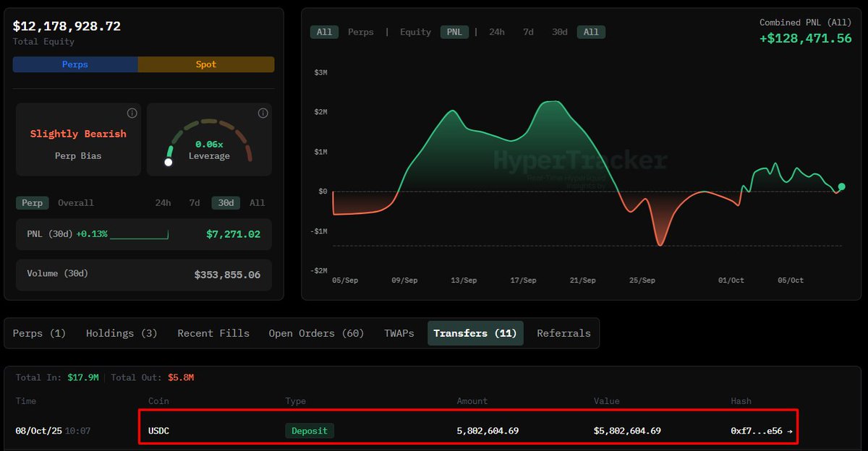Image resolution: width=868 pixels, height=451 pixels.
Task: Click the Coin column header
Action: click(x=158, y=401)
